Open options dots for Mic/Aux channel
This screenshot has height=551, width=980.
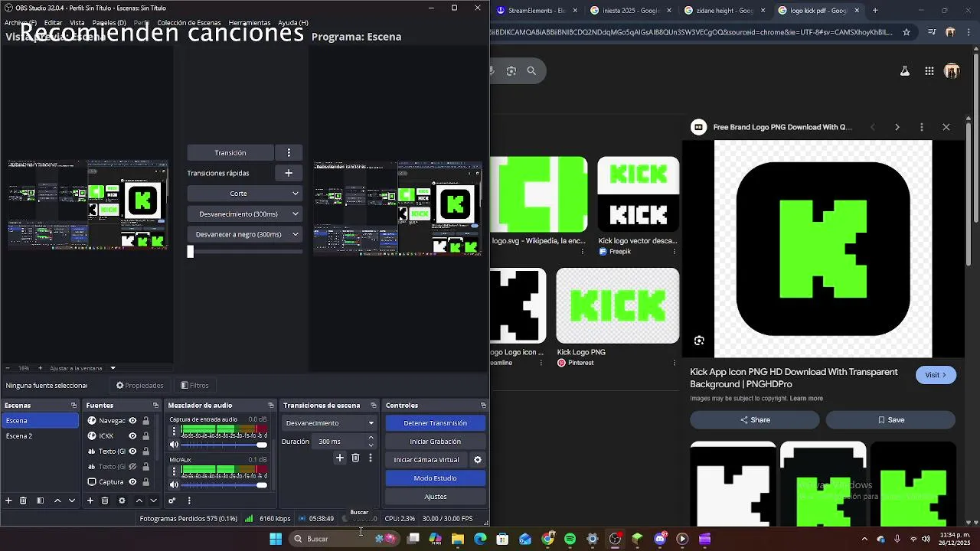[174, 471]
